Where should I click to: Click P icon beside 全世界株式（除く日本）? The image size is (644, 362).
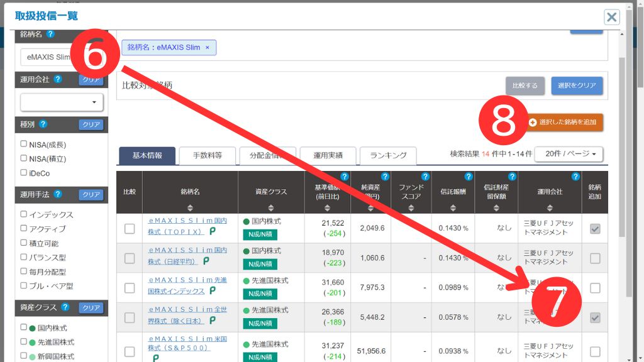click(213, 320)
